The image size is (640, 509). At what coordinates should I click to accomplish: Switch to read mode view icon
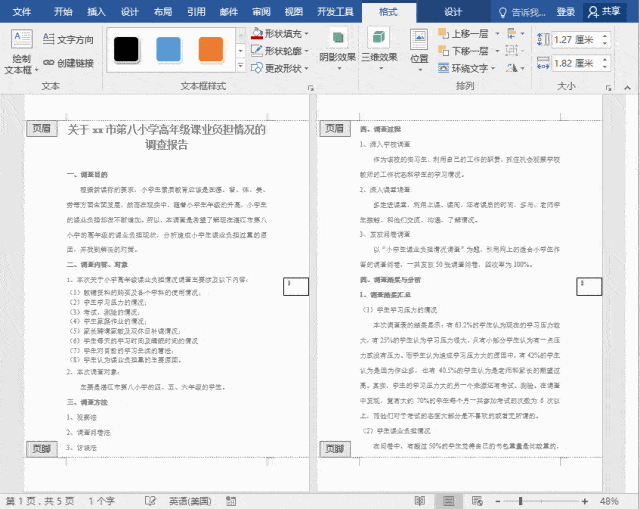[420, 501]
